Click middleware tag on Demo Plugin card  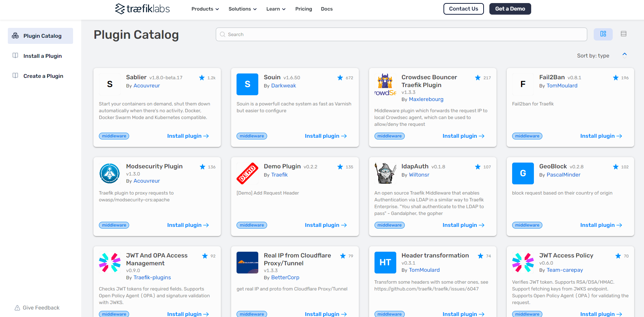click(251, 225)
